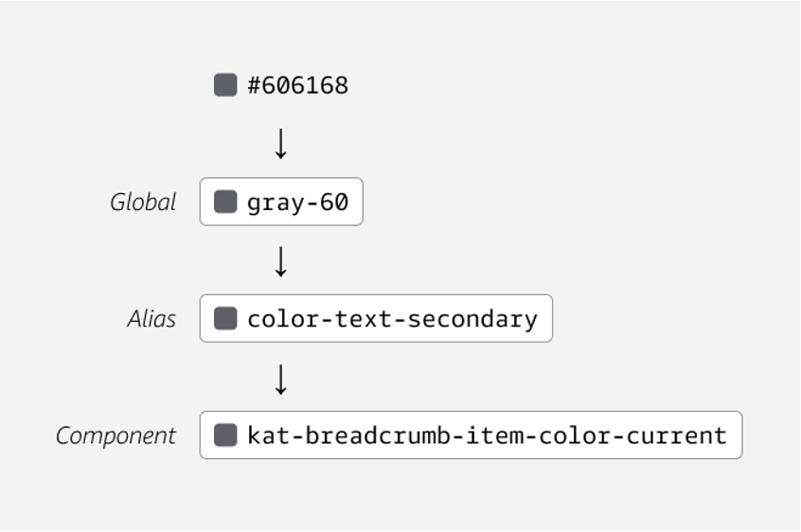Click the Component tier label
The image size is (801, 532).
pos(116,436)
